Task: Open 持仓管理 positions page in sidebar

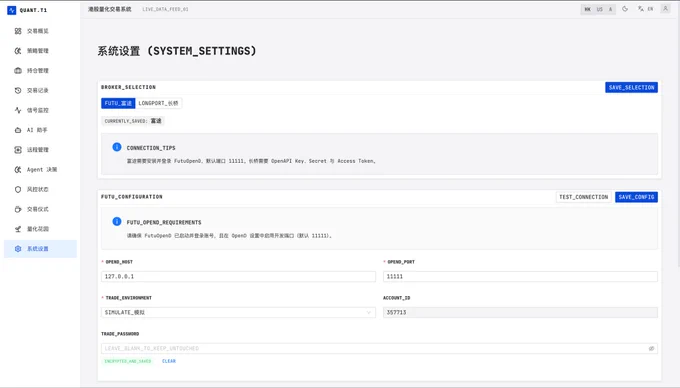Action: tap(40, 71)
